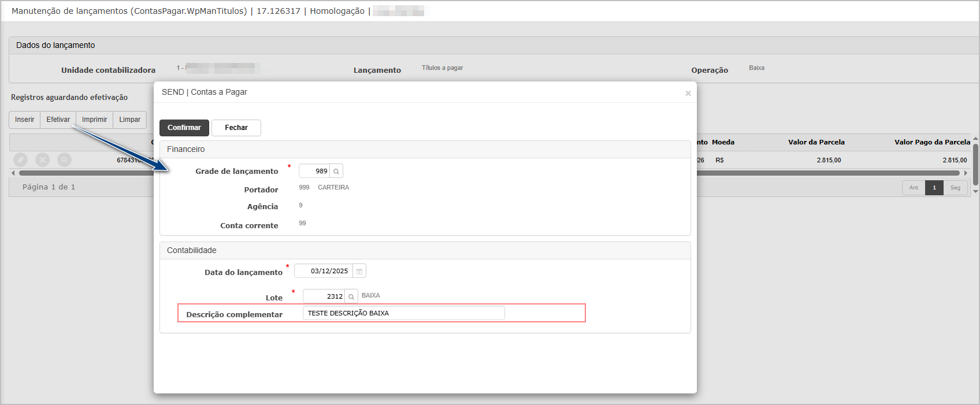The width and height of the screenshot is (980, 405).
Task: Click the edit pencil icon in the grid row
Action: [20, 159]
